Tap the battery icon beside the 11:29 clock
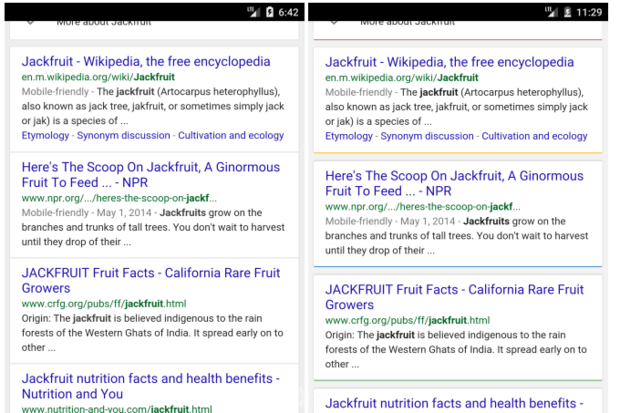Viewport: 620px width, 413px height. coord(567,12)
